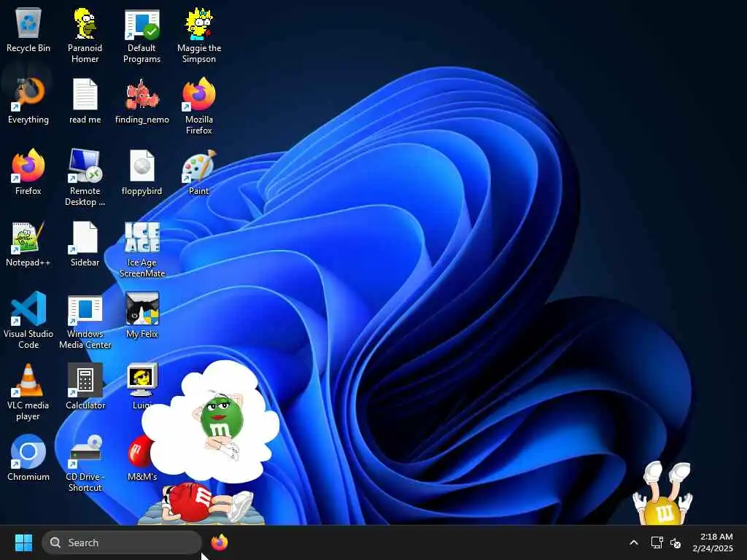The width and height of the screenshot is (747, 560).
Task: Click the upside-down yellow M&M screenmate
Action: point(664,493)
